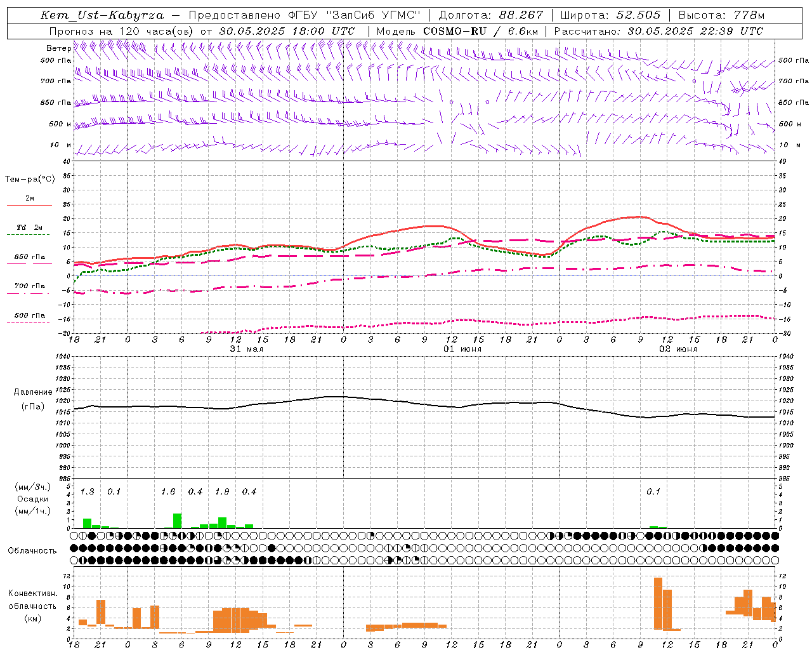This screenshot has width=812, height=650.
Task: Click the Конвективн. convective cloud label
Action: 32,594
